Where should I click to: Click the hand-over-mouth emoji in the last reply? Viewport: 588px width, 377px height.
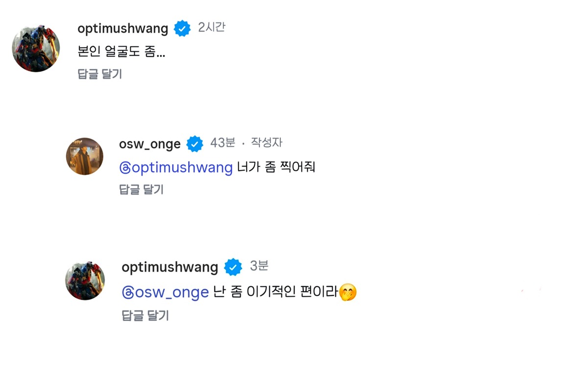(348, 293)
